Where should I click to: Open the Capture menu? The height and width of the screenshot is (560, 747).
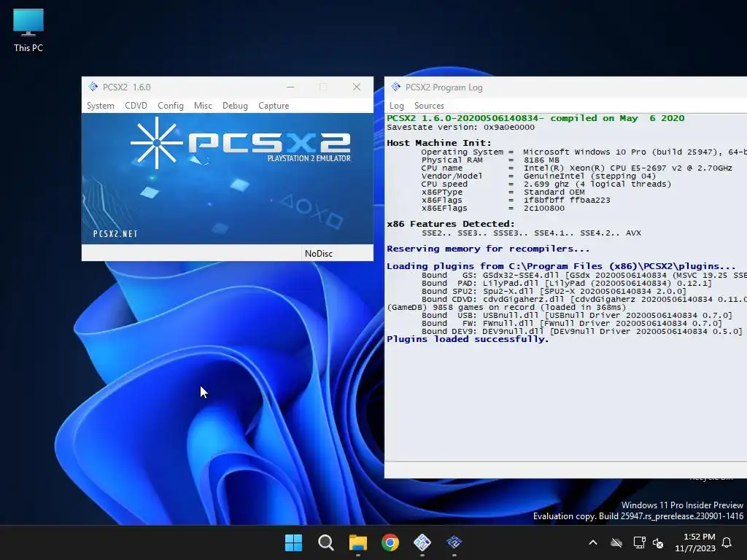tap(274, 106)
